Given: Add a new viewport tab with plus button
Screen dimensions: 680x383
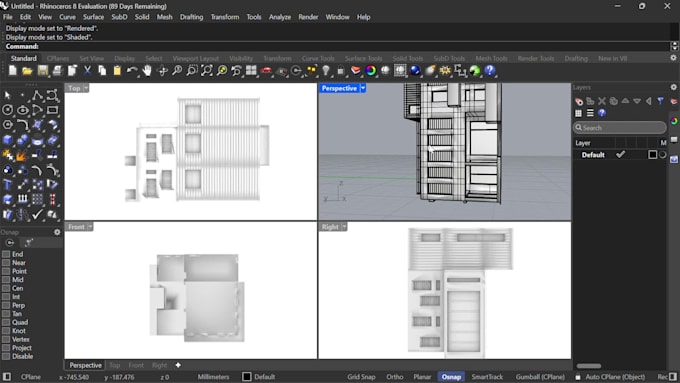Looking at the screenshot, I should click(178, 365).
